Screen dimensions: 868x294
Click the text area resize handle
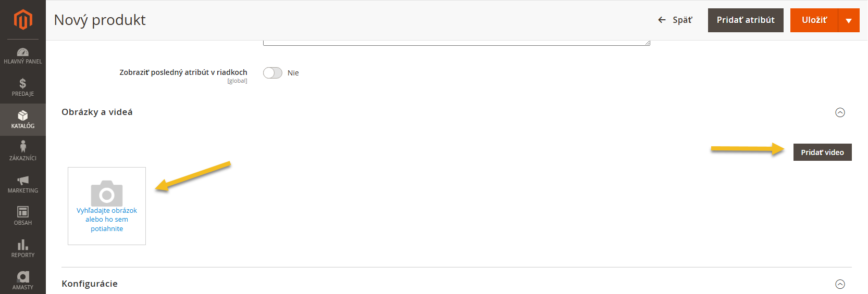point(648,43)
